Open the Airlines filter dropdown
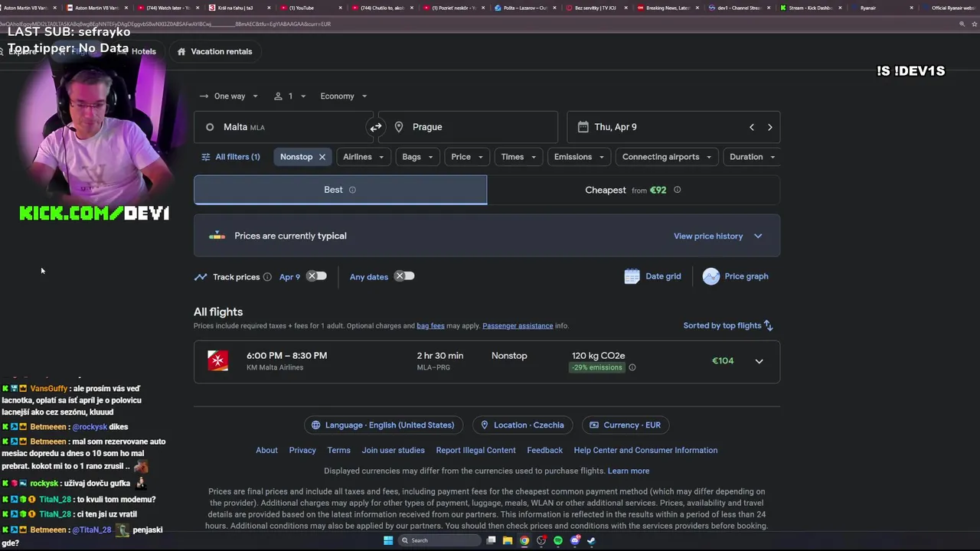The width and height of the screenshot is (980, 551). (x=363, y=157)
